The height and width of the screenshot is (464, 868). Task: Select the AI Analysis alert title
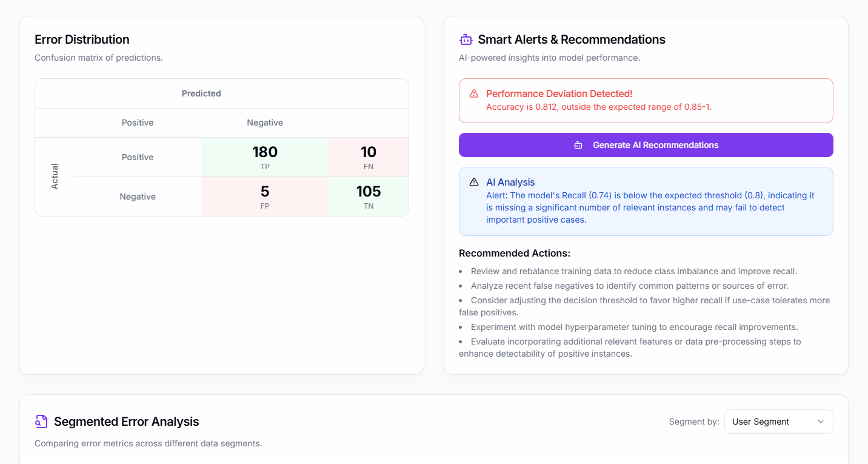coord(510,182)
